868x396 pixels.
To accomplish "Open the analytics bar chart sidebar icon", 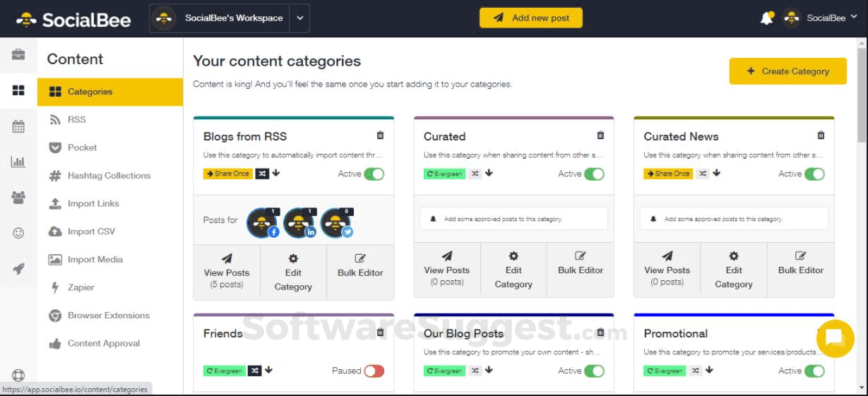I will [18, 162].
